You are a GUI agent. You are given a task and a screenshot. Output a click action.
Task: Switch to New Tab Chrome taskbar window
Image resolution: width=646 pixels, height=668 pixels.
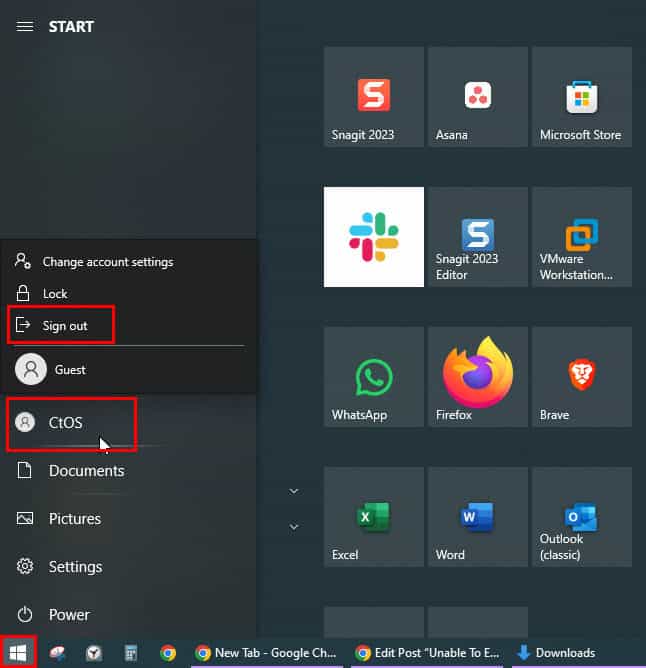267,653
